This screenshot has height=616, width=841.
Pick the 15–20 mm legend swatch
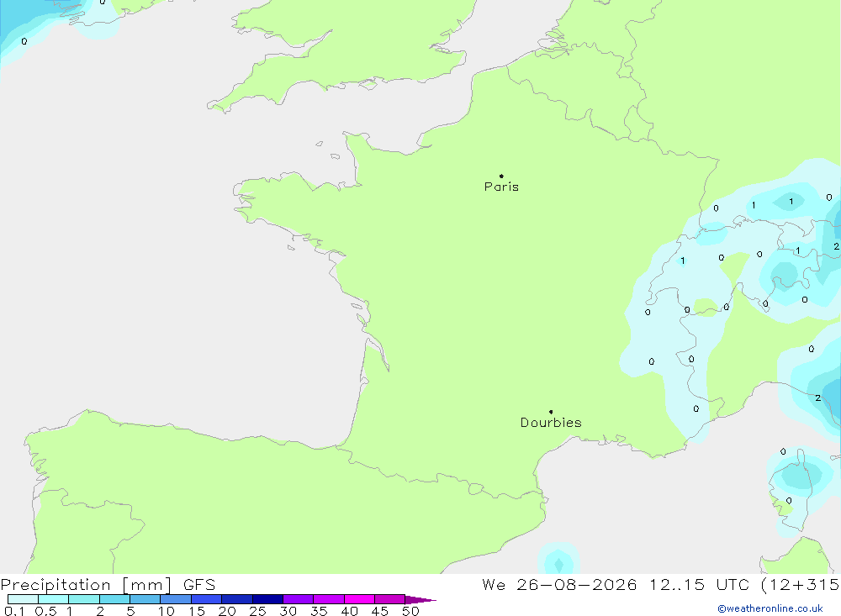pos(207,599)
